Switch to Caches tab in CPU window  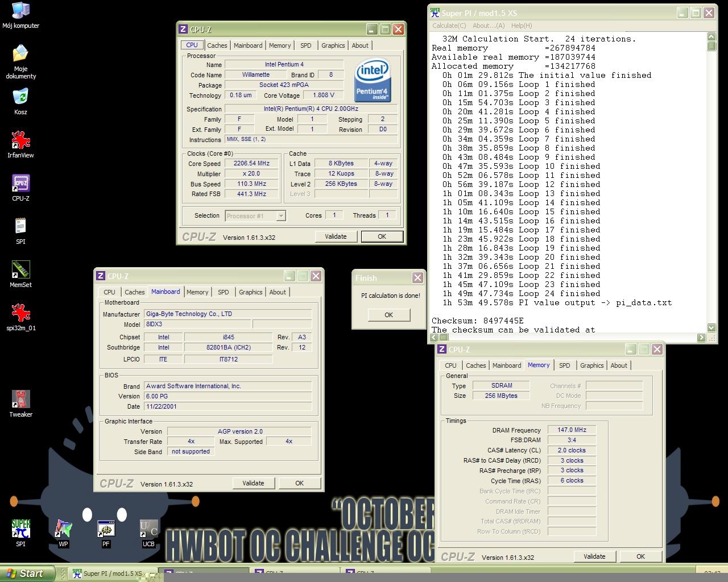217,45
